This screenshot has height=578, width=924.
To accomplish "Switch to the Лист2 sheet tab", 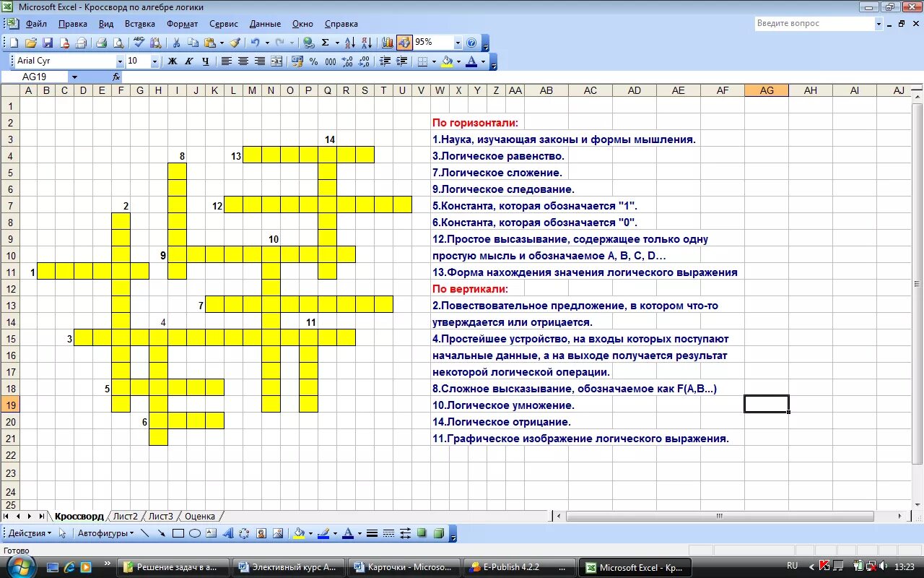I will [x=125, y=517].
